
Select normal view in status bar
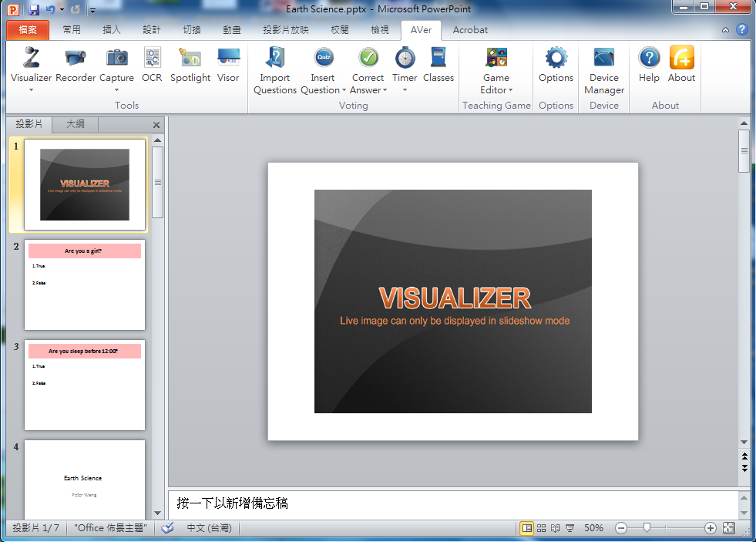click(x=527, y=528)
